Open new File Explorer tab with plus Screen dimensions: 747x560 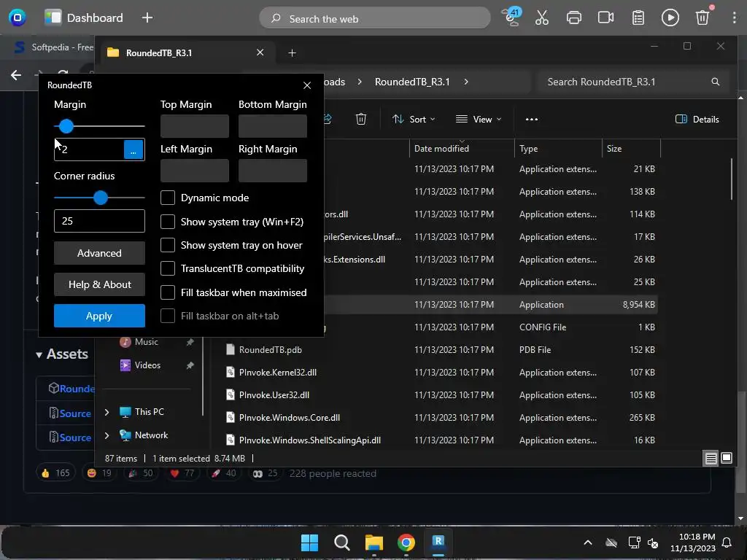(292, 52)
